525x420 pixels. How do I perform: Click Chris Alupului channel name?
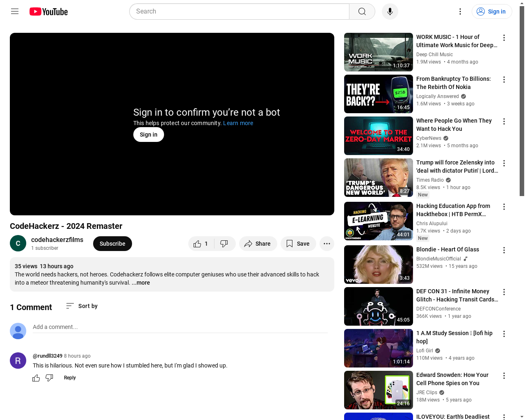pyautogui.click(x=431, y=224)
